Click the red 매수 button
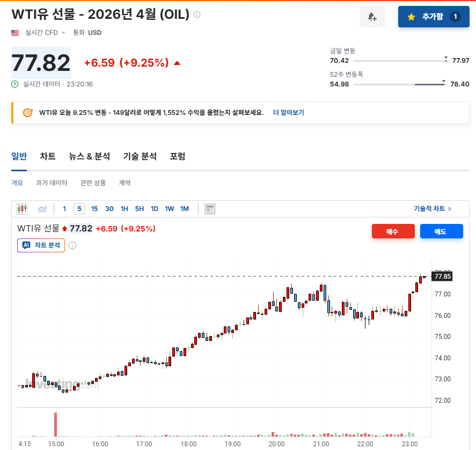The width and height of the screenshot is (476, 450). tap(393, 231)
